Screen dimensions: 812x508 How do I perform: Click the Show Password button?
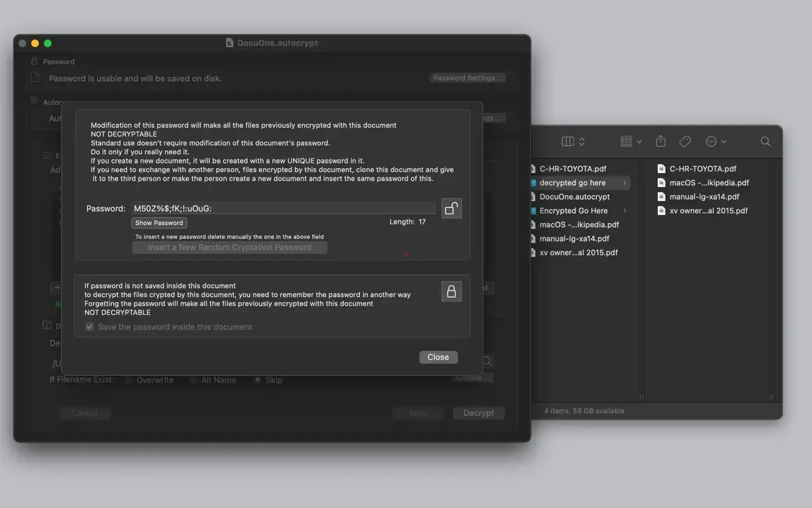point(159,223)
